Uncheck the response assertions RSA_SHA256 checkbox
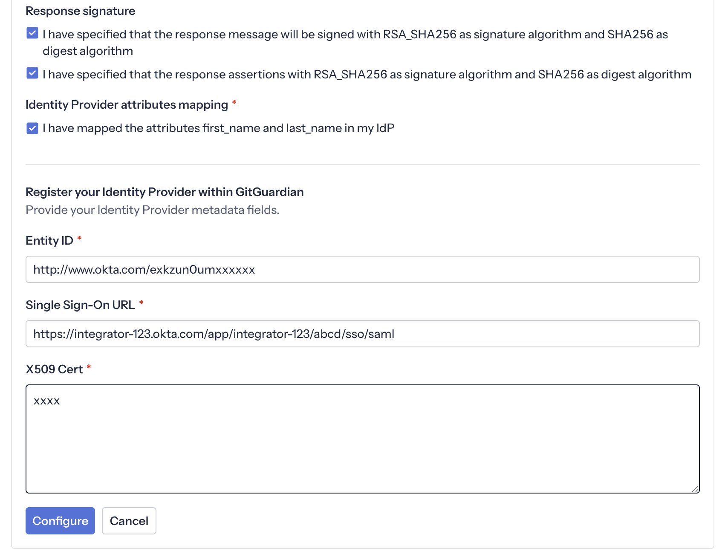This screenshot has height=560, width=728. pos(32,74)
